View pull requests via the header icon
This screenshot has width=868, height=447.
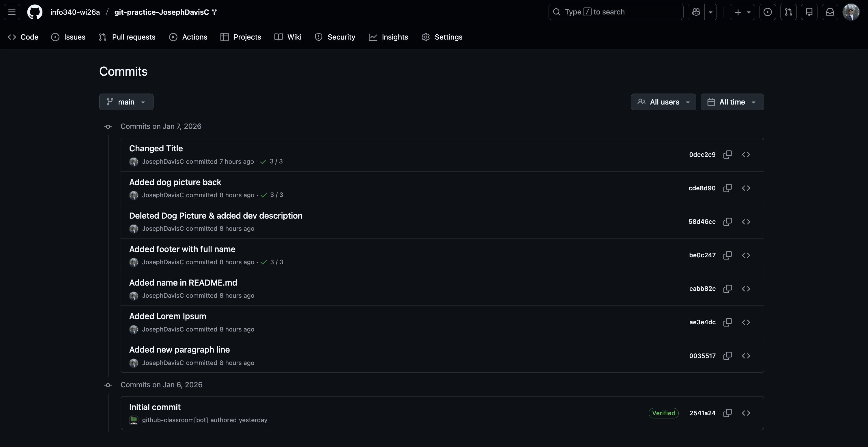[788, 12]
